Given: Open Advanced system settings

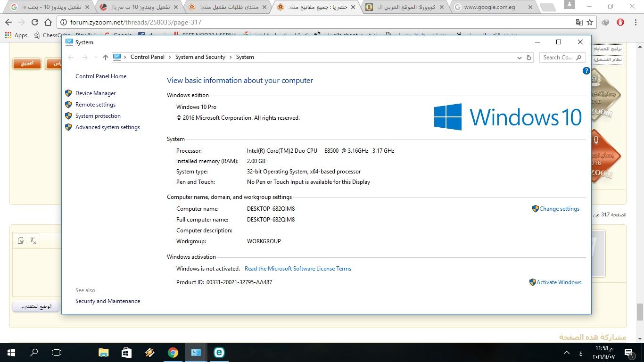Looking at the screenshot, I should 107,127.
